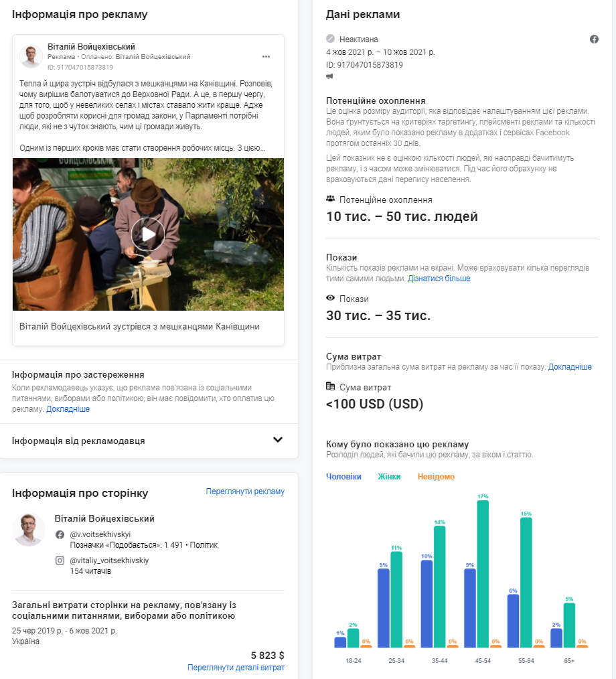Click the 30 тис. – 35 тис. impressions value

378,315
